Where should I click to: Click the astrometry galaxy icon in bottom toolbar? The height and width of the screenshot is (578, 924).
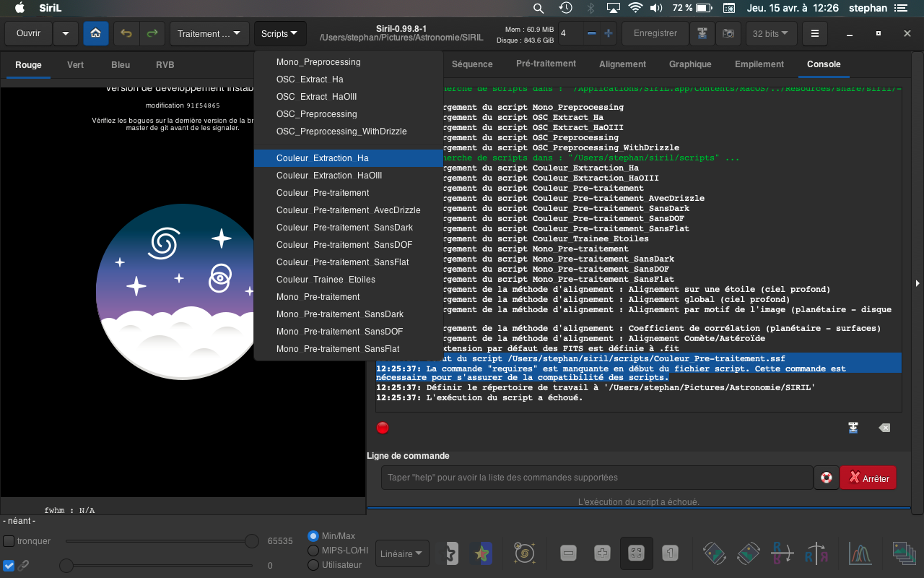pos(524,553)
